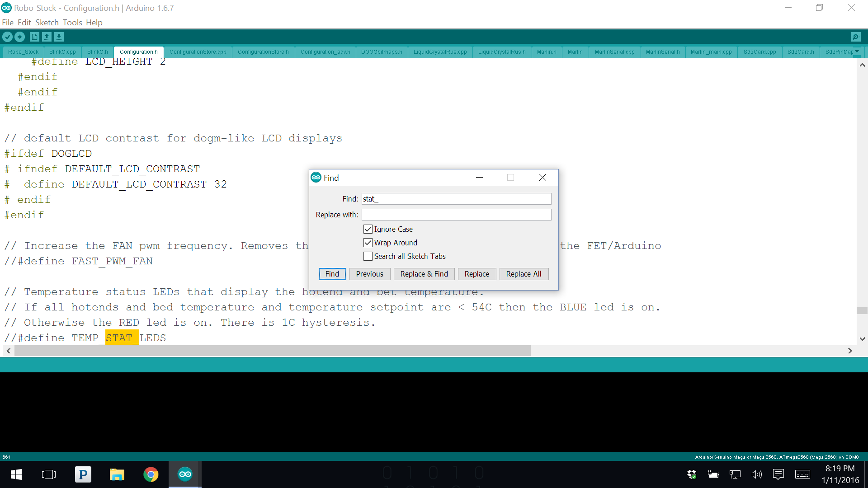Click the Arduino new sketch icon
This screenshot has height=488, width=868.
pos(34,37)
